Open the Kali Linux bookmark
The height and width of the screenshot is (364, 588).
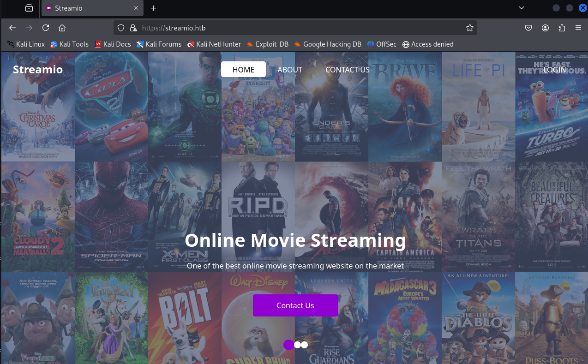coord(26,44)
